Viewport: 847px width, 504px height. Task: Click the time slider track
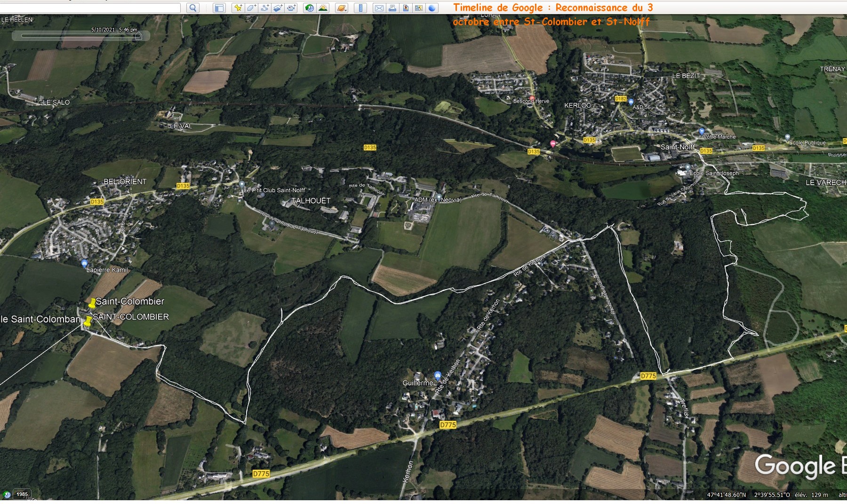(x=81, y=36)
